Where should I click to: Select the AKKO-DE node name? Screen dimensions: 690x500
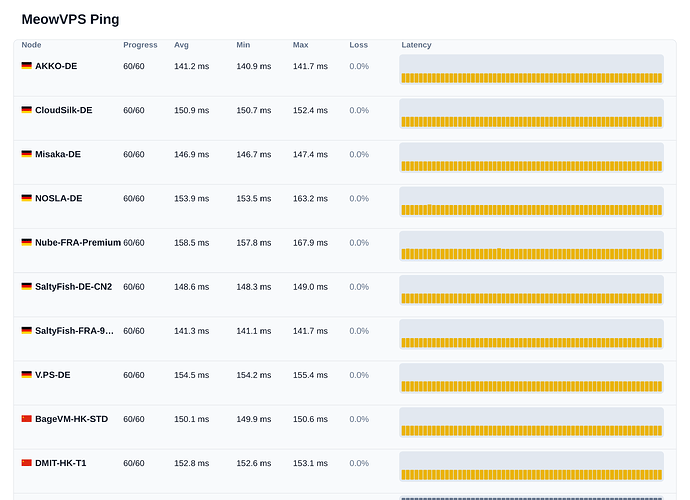coord(56,66)
